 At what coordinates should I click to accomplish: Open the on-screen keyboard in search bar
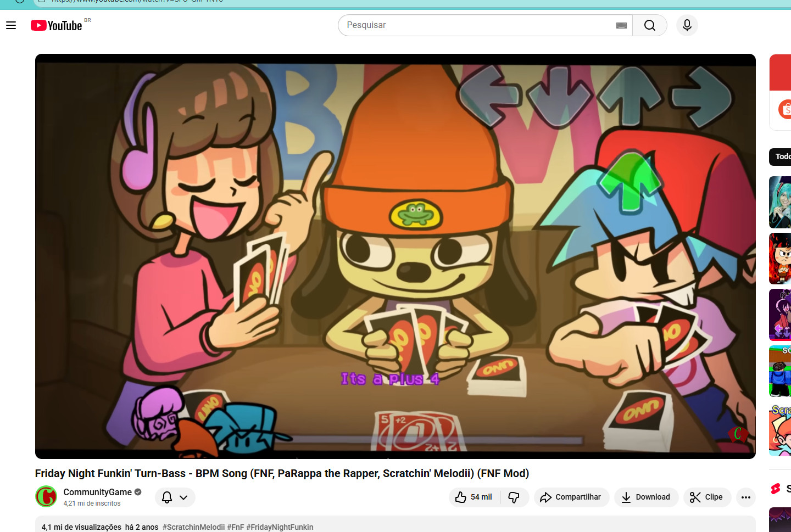[621, 25]
